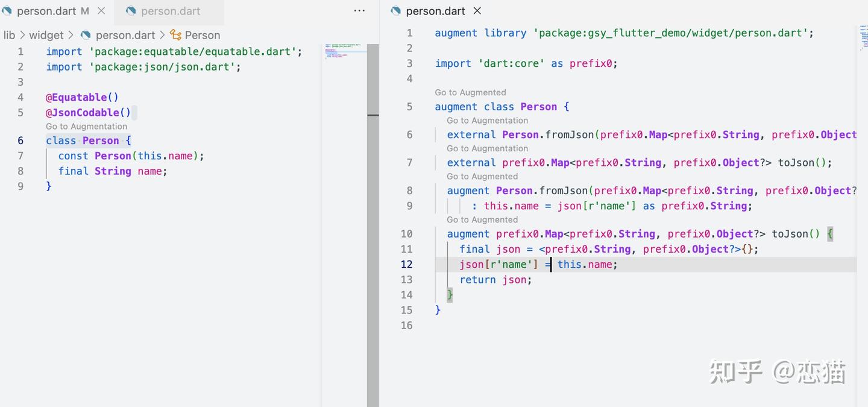Click the Person class symbol icon in breadcrumb
Screen dimensions: 868x407
(175, 35)
